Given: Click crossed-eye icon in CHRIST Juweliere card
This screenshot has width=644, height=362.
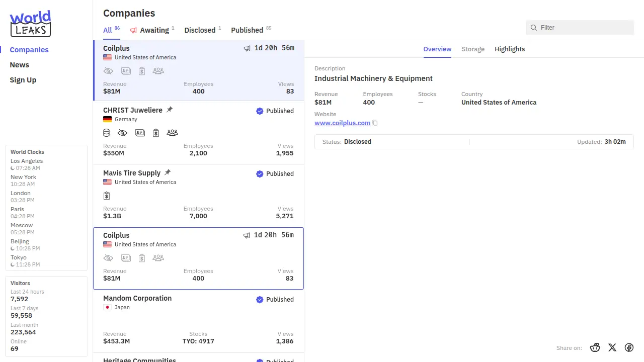Looking at the screenshot, I should 122,133.
